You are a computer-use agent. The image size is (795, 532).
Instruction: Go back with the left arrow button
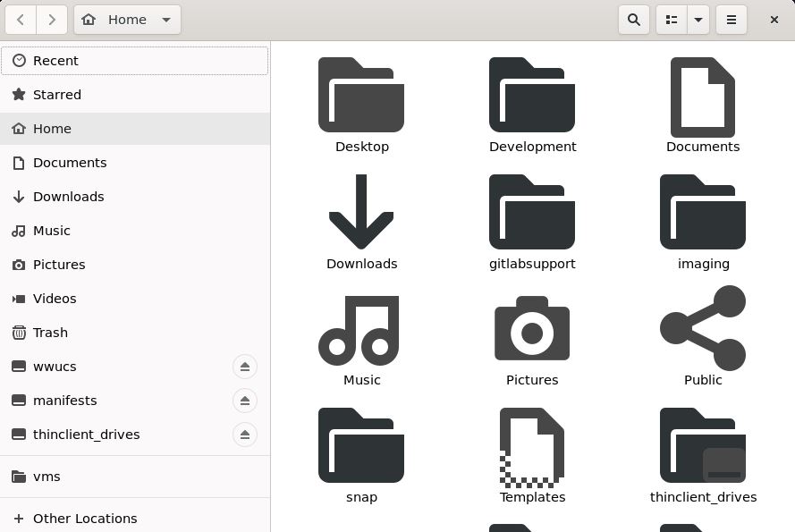point(21,20)
